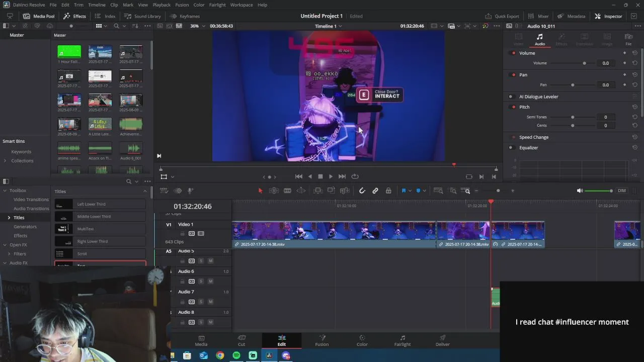Add a blue marker on timeline
This screenshot has height=362, width=644.
[x=418, y=191]
